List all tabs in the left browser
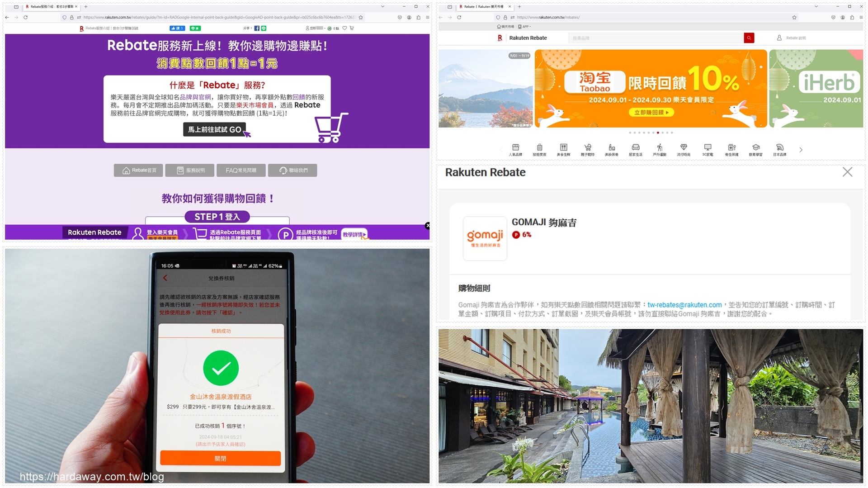 (382, 6)
